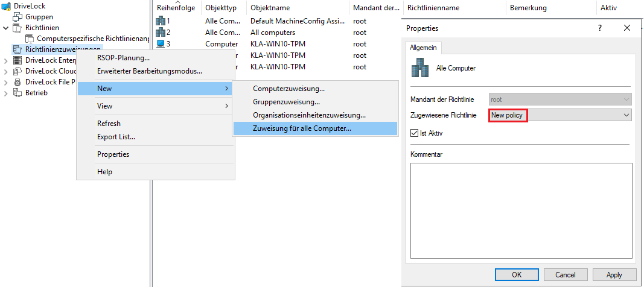Click 'KLA-WIN10-TPM' in row 3
Viewport: 644px width, 287px height.
pyautogui.click(x=278, y=44)
